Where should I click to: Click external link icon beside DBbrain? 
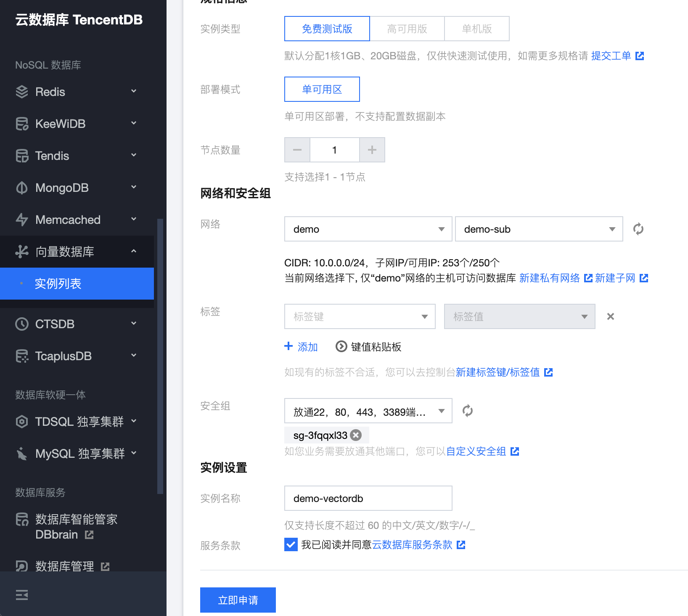[x=89, y=535]
